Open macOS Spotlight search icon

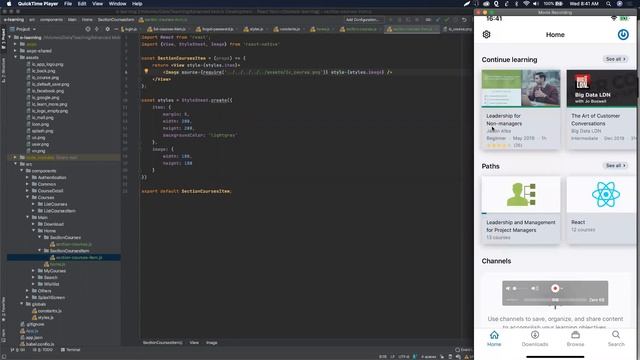[x=608, y=4]
